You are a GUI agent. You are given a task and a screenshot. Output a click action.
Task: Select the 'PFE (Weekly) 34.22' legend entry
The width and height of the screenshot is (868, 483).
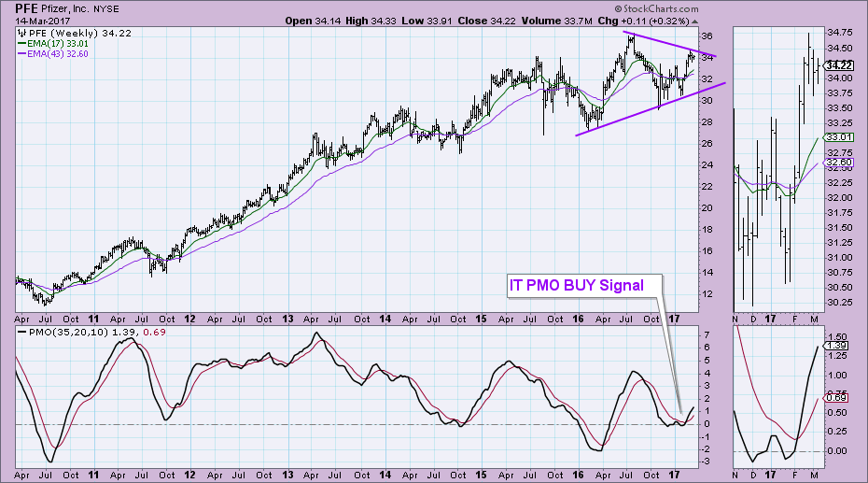(x=79, y=34)
